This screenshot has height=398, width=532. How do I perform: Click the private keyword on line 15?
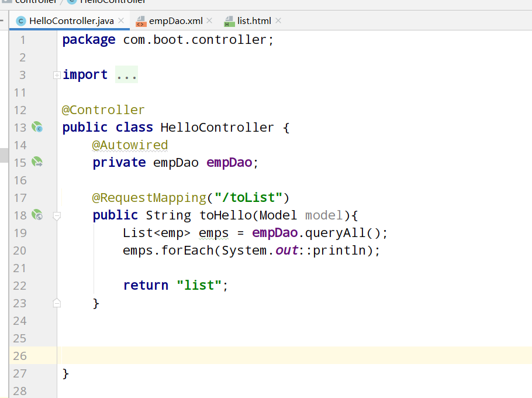click(x=119, y=163)
